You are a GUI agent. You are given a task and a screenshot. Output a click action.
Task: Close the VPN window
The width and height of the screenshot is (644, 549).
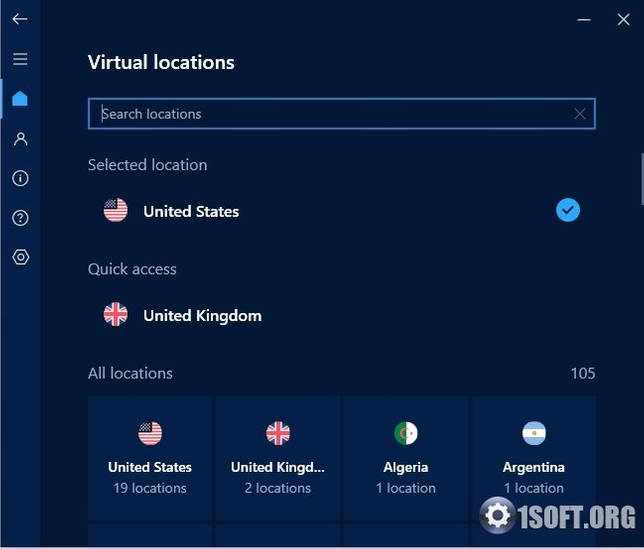(x=623, y=19)
